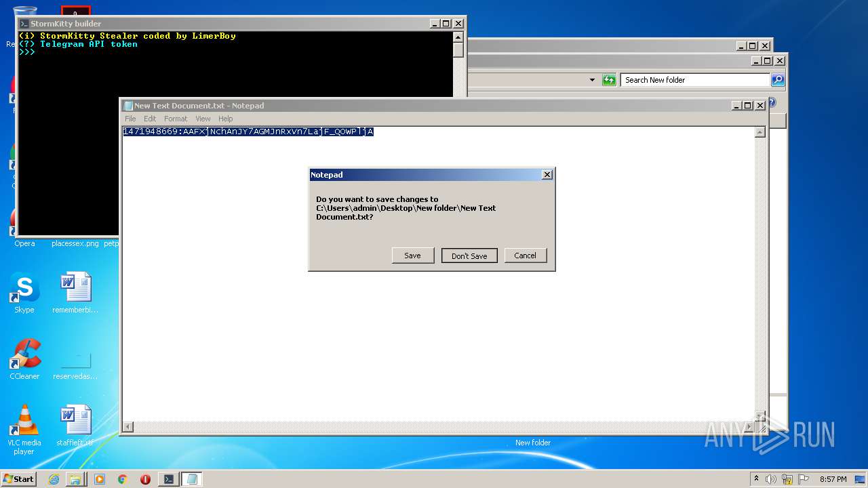Open the CCleaner desktop shortcut
Viewport: 868px width, 488px height.
(x=24, y=359)
